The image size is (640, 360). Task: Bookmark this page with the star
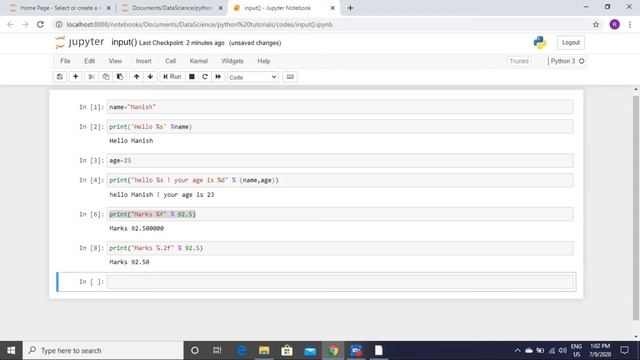click(x=596, y=24)
